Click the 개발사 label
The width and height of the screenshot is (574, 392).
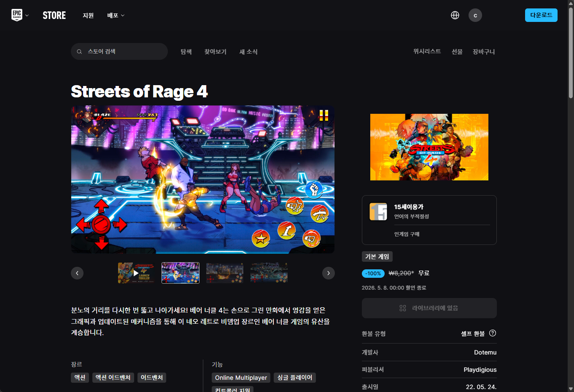pyautogui.click(x=370, y=352)
